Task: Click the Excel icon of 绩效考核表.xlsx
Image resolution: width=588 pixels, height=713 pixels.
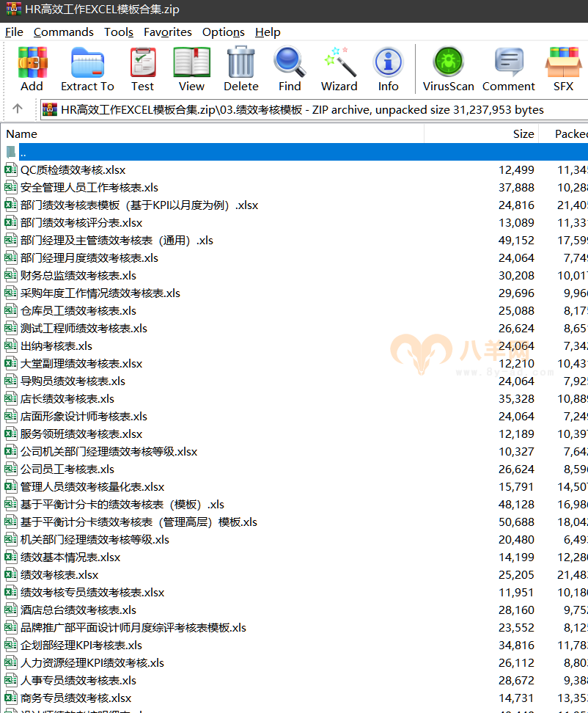Action: 11,575
